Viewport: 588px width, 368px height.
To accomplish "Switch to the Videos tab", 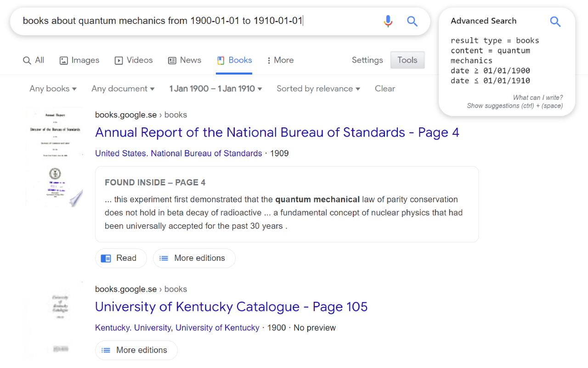I will pyautogui.click(x=134, y=60).
